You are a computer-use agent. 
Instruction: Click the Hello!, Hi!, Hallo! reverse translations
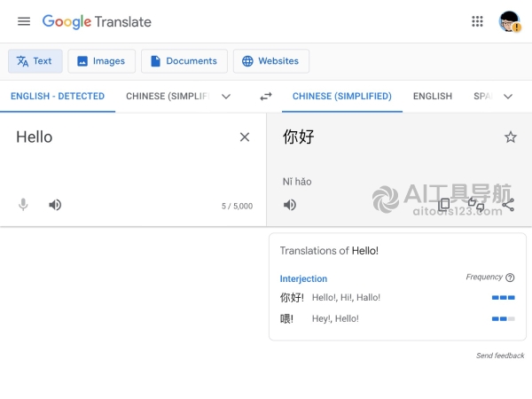point(346,298)
